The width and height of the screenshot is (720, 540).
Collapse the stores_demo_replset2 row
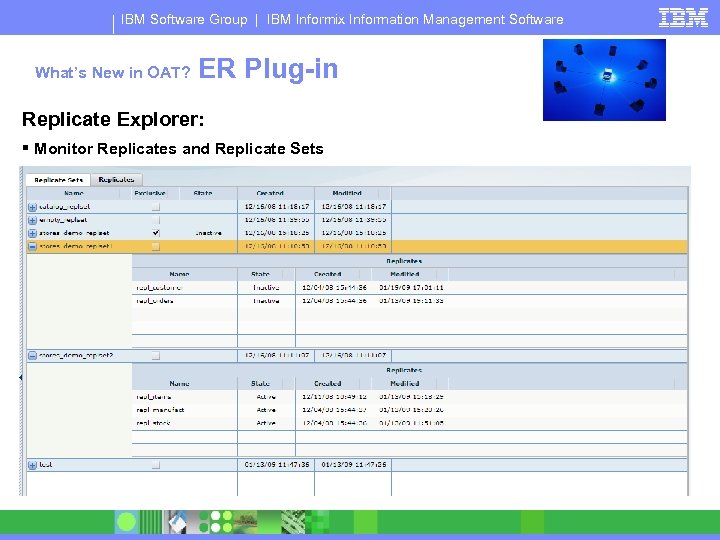(32, 355)
